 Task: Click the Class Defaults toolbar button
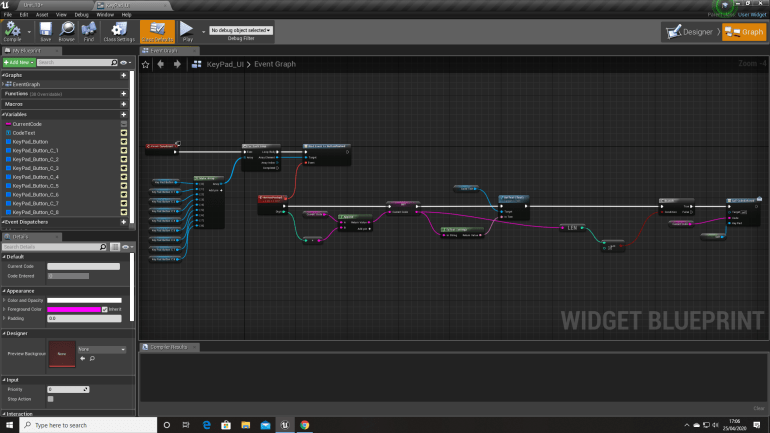pos(157,31)
